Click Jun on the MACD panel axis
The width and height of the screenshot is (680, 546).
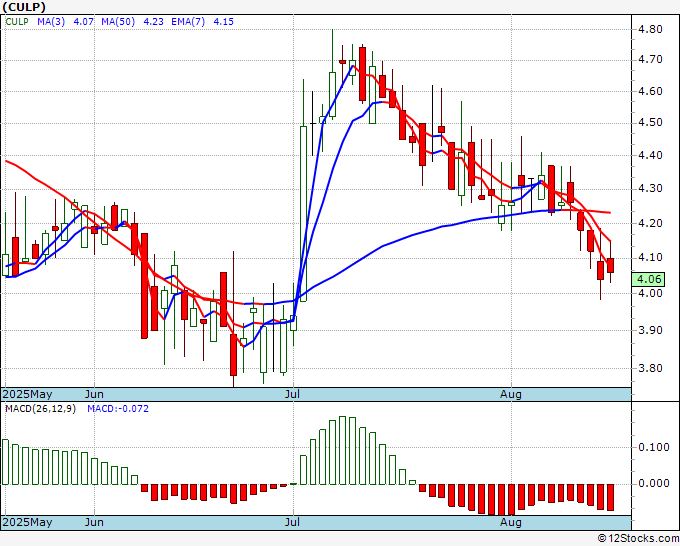[94, 522]
